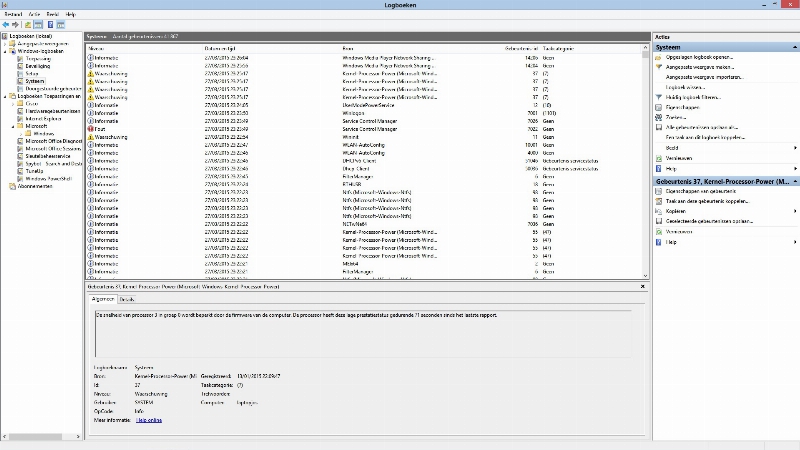Close the event preview pane with X

click(x=642, y=287)
